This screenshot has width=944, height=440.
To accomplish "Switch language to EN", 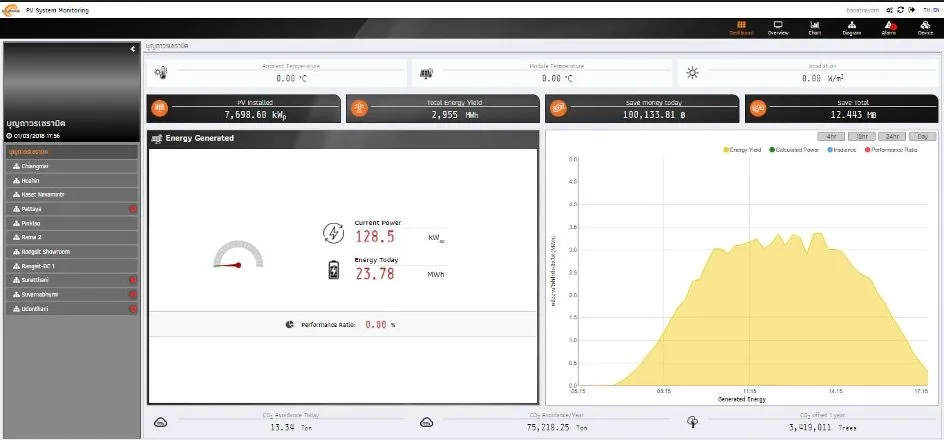I will tap(936, 10).
